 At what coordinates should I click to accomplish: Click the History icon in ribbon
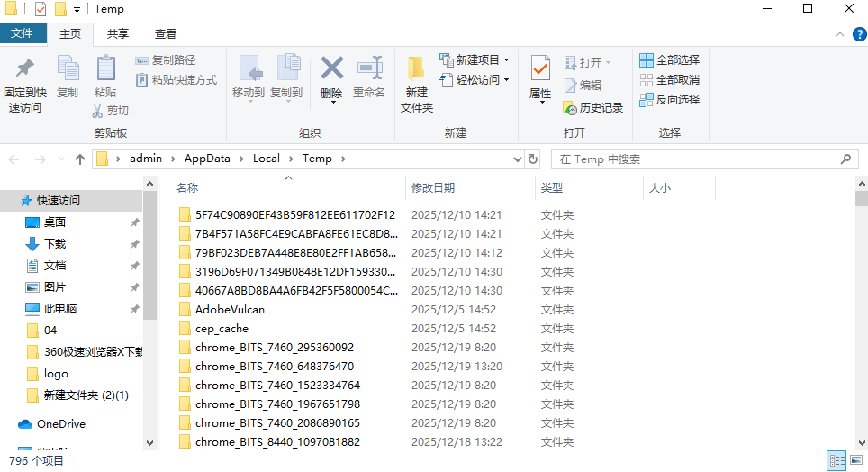[570, 107]
